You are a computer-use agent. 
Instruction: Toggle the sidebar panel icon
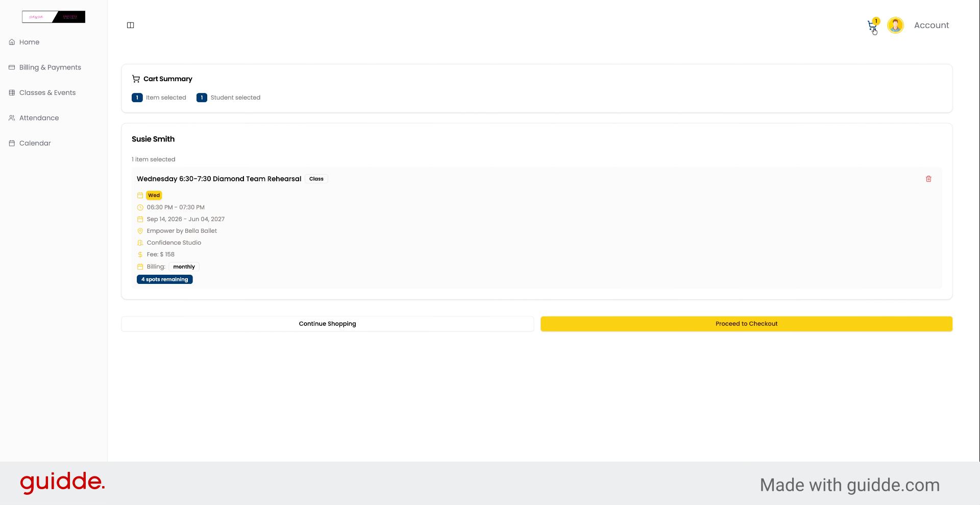click(x=130, y=25)
